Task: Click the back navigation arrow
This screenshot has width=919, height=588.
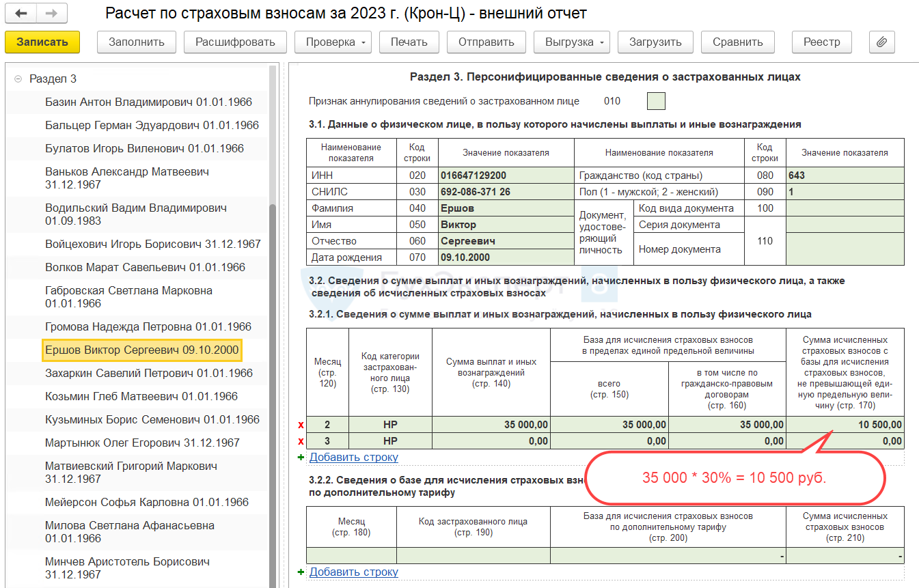Action: [x=21, y=14]
